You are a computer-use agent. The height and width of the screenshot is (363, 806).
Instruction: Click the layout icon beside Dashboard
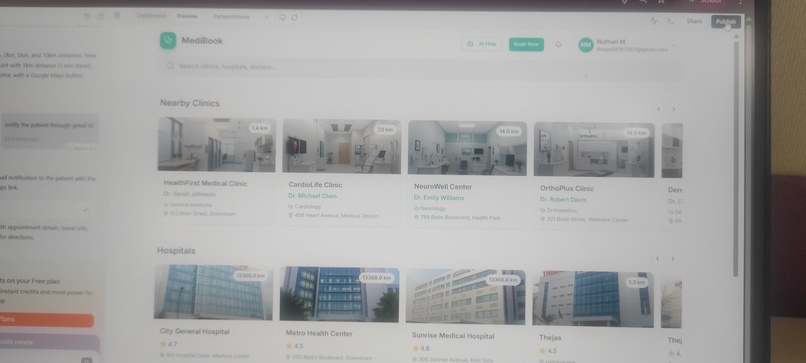(x=117, y=16)
